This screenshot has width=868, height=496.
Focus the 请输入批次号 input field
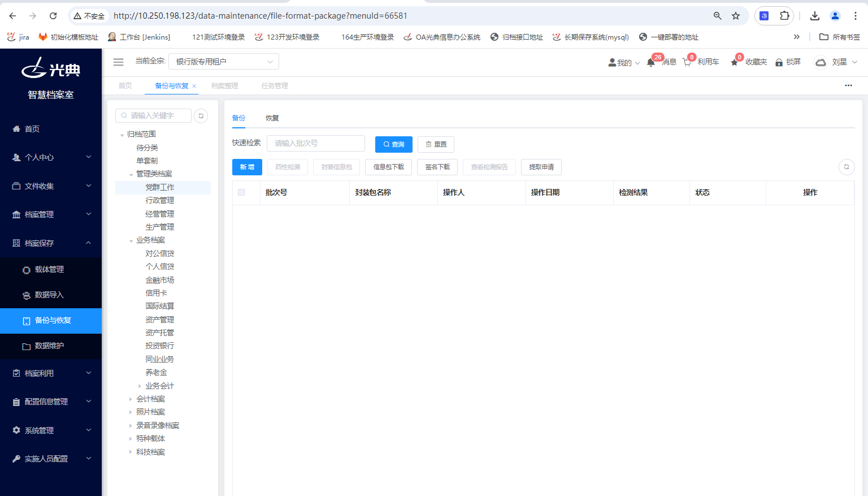click(x=316, y=143)
